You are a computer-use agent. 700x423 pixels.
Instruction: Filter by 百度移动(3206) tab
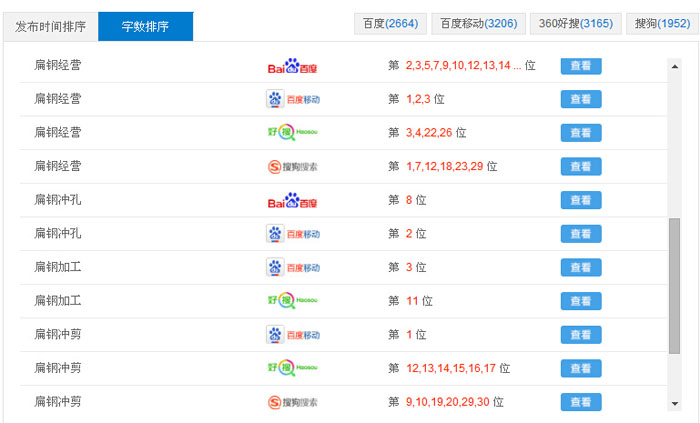(x=479, y=24)
